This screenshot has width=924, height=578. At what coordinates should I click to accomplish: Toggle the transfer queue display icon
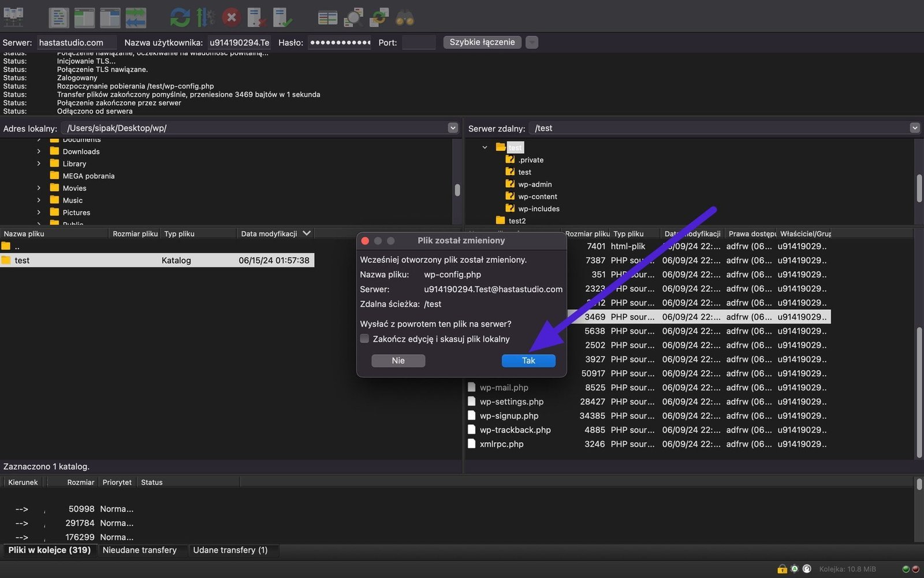coord(136,17)
